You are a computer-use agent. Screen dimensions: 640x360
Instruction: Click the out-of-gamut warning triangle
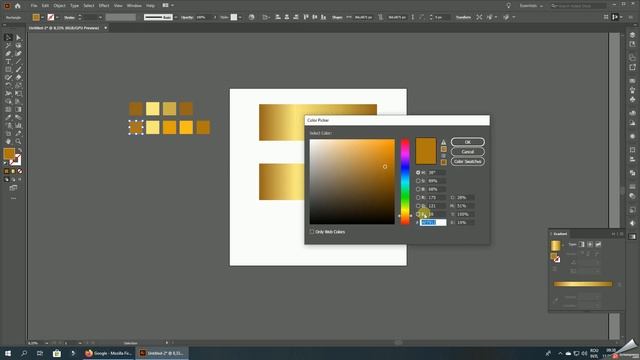click(x=444, y=142)
